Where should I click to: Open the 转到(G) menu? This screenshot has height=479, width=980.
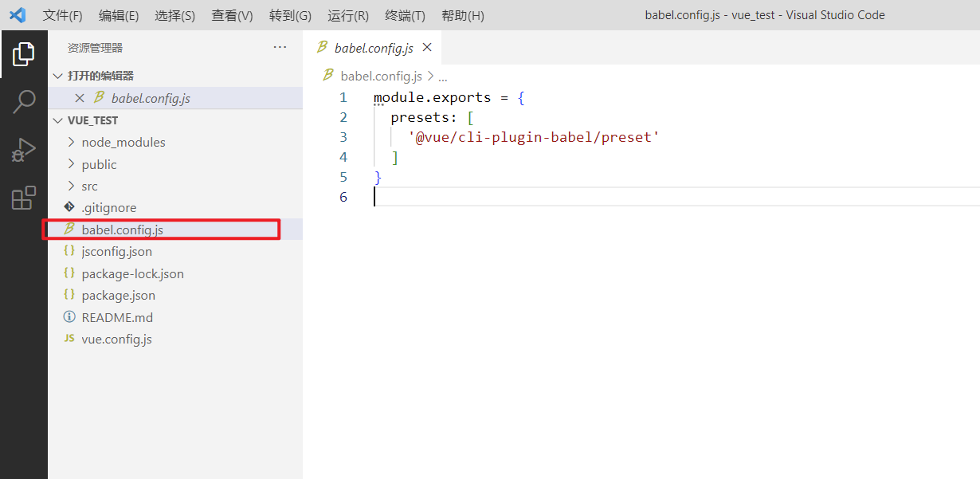tap(290, 15)
